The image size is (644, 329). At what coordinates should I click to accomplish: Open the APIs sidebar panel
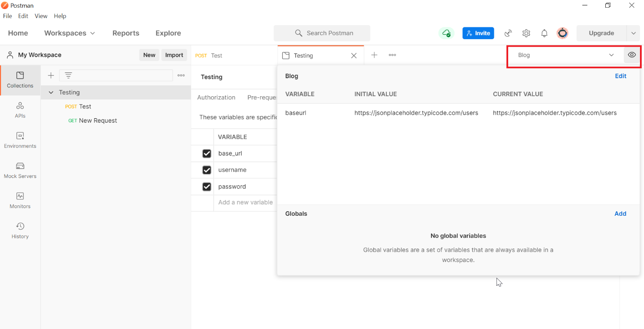pyautogui.click(x=20, y=110)
